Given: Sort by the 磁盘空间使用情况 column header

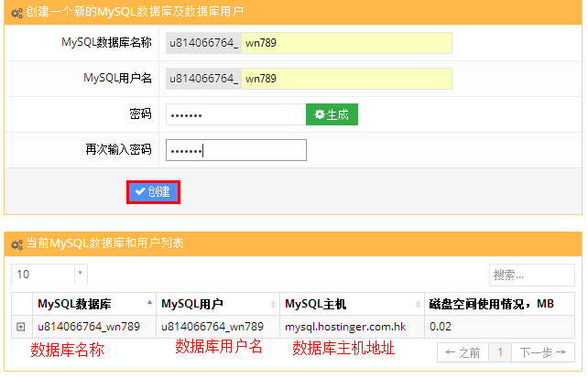Looking at the screenshot, I should (x=500, y=304).
